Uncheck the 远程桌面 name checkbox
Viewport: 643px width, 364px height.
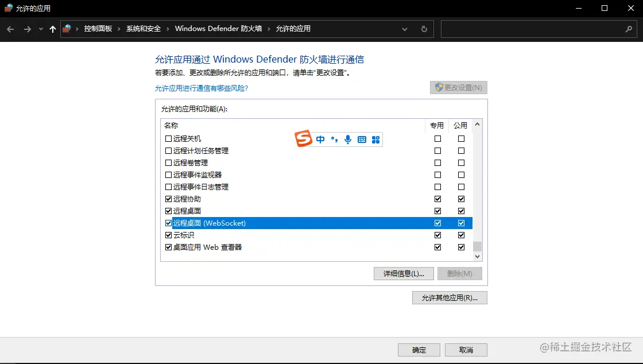click(168, 211)
